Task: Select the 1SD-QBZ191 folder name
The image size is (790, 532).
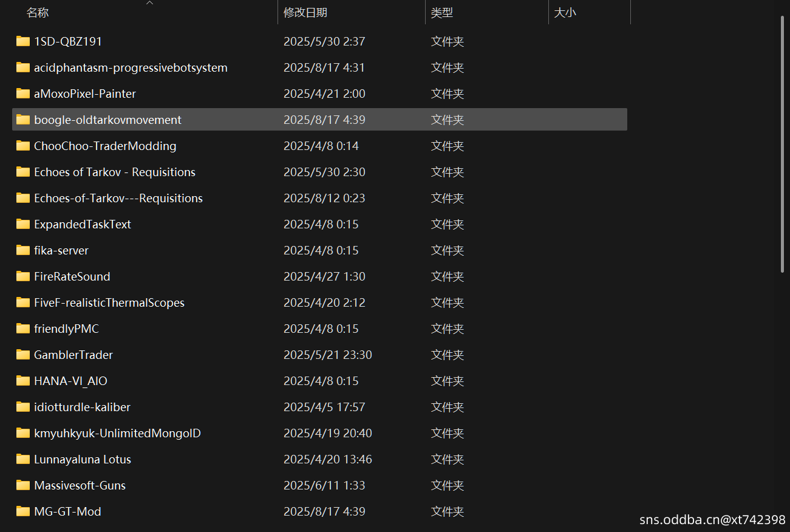Action: (68, 41)
